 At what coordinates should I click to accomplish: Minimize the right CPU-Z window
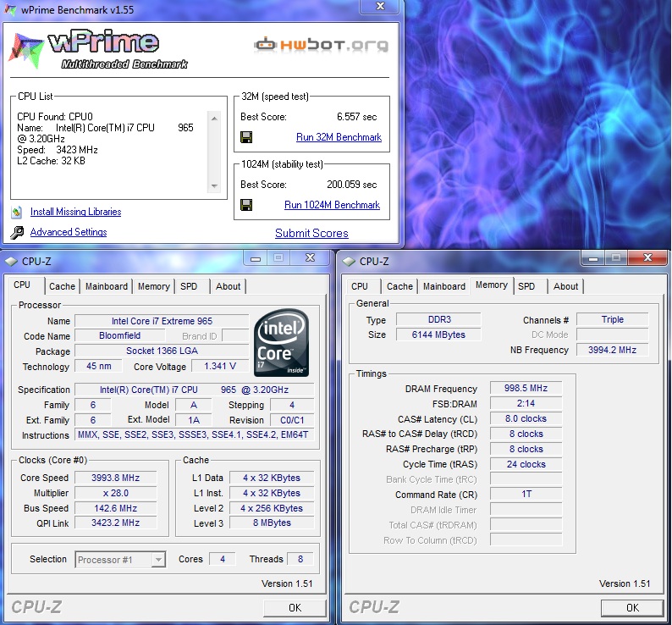593,258
